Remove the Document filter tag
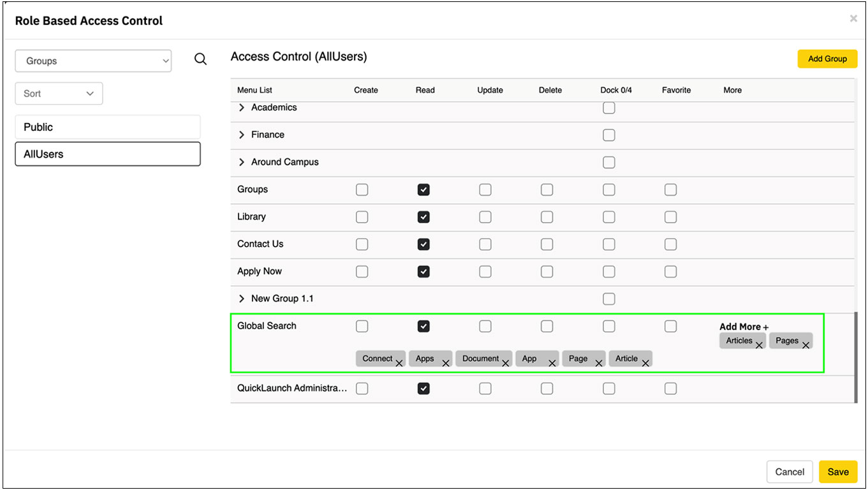Image resolution: width=868 pixels, height=490 pixels. [505, 362]
